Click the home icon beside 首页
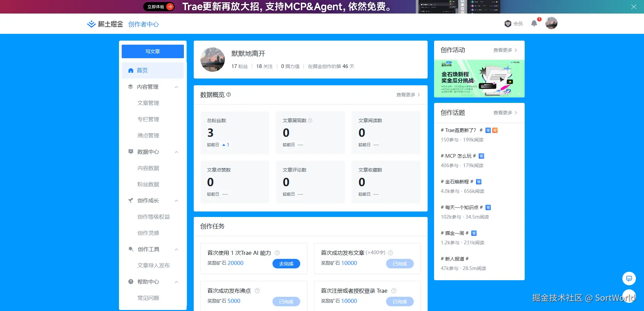The width and height of the screenshot is (644, 311). coord(131,70)
